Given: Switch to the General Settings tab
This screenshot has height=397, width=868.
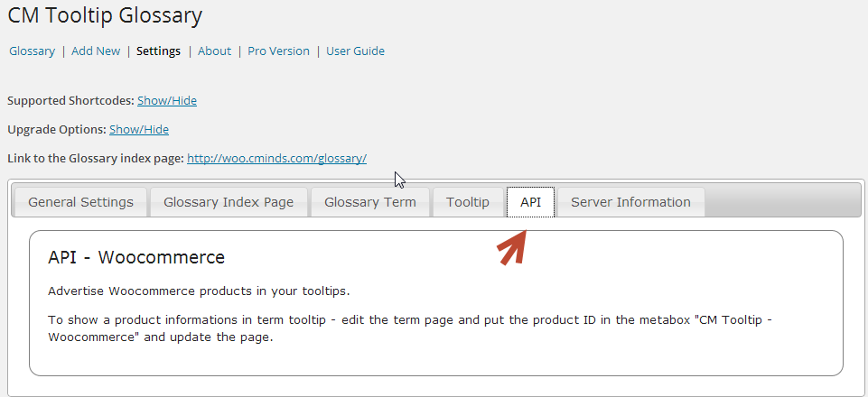Looking at the screenshot, I should click(80, 202).
